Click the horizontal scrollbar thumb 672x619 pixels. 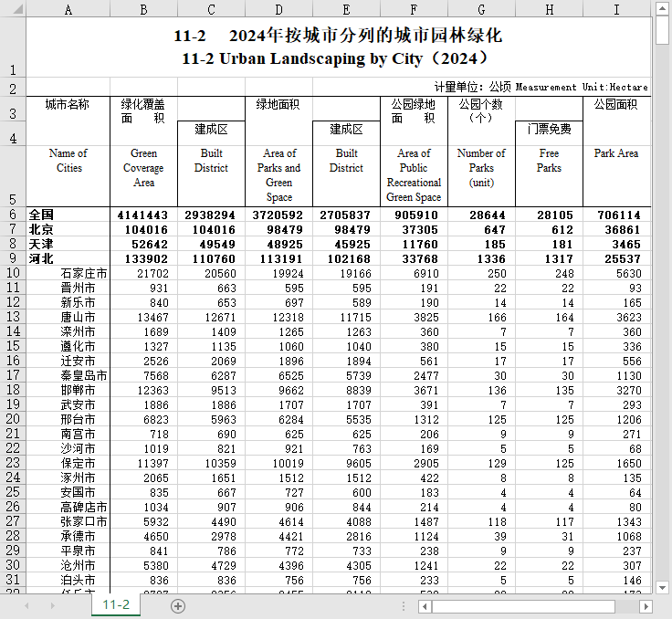[x=523, y=606]
